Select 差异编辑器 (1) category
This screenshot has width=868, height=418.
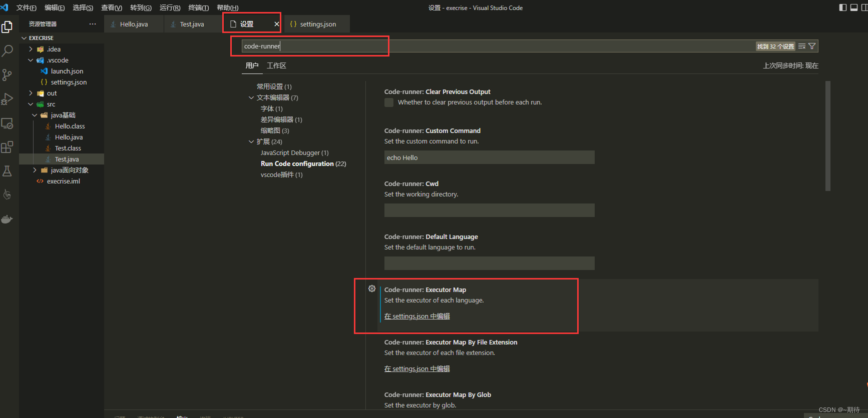(281, 119)
